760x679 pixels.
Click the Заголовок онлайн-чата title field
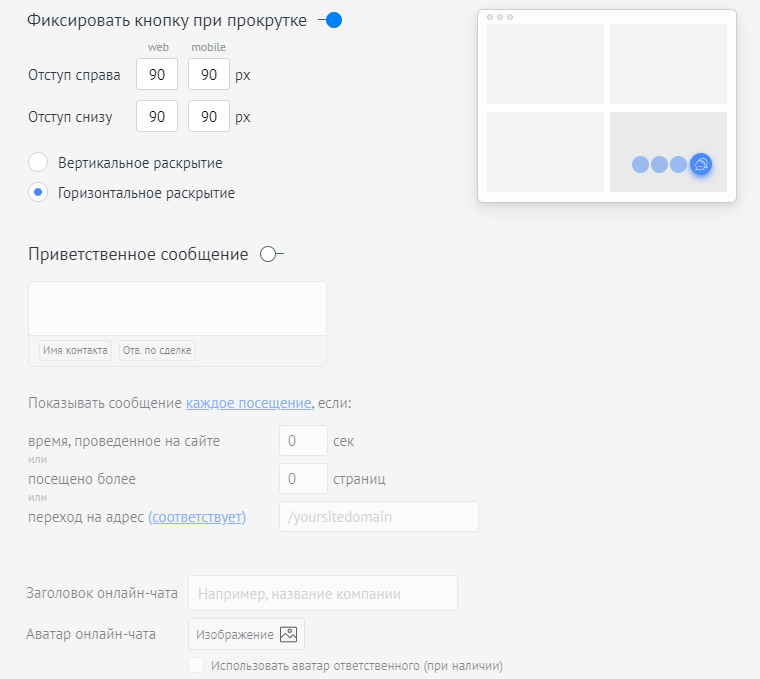(x=322, y=593)
